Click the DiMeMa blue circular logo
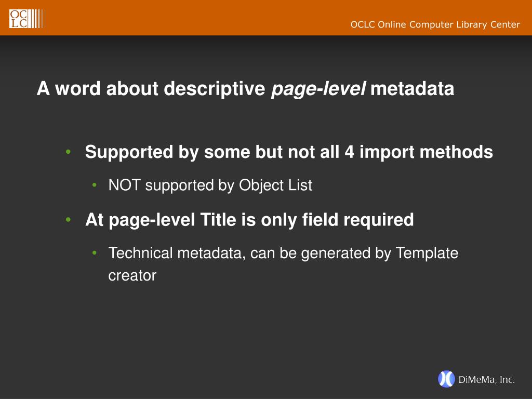 446,379
